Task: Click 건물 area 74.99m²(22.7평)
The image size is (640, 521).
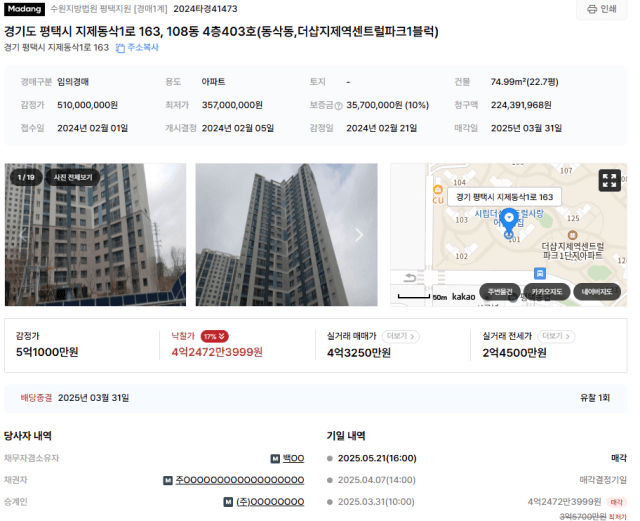Action: (524, 82)
